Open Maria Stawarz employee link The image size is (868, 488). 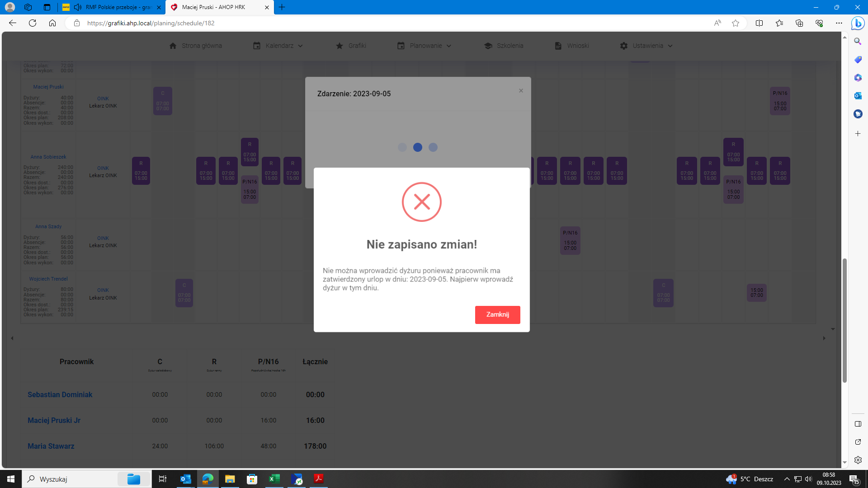51,446
